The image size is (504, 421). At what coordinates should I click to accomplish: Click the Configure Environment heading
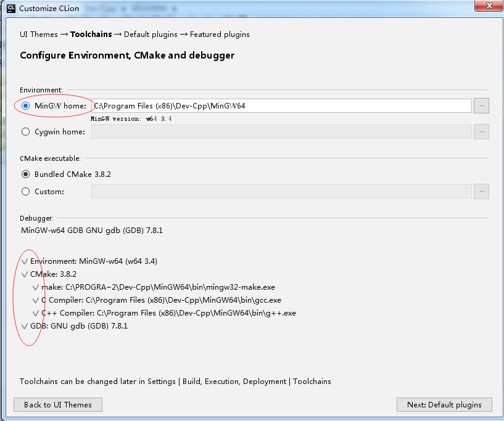tap(127, 55)
